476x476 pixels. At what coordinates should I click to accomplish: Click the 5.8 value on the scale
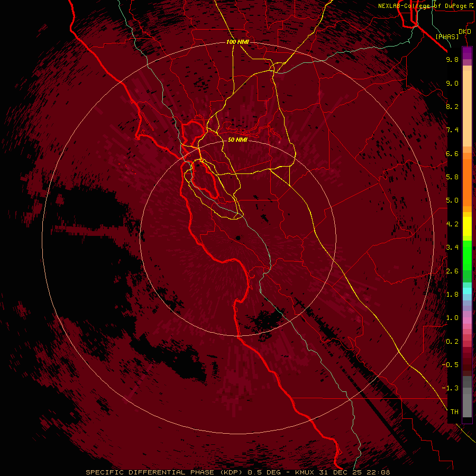pos(452,177)
